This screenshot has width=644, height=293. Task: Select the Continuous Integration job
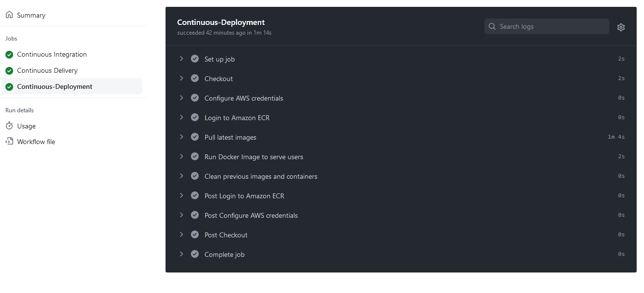52,54
